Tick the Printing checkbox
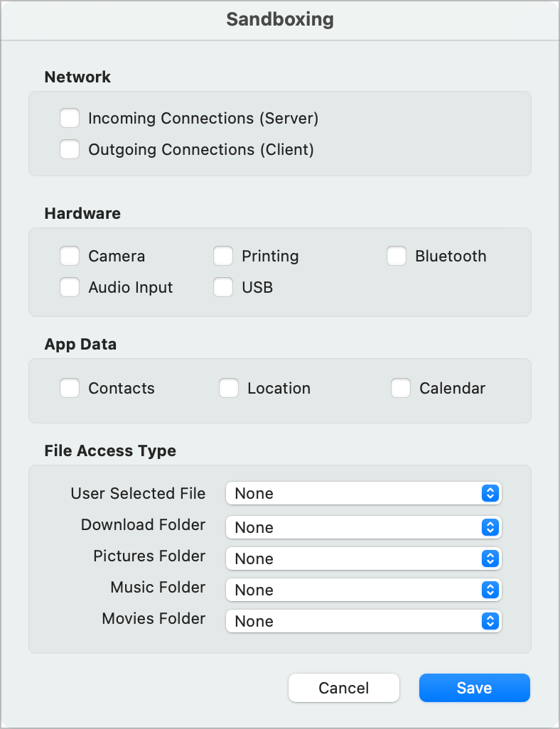 223,256
